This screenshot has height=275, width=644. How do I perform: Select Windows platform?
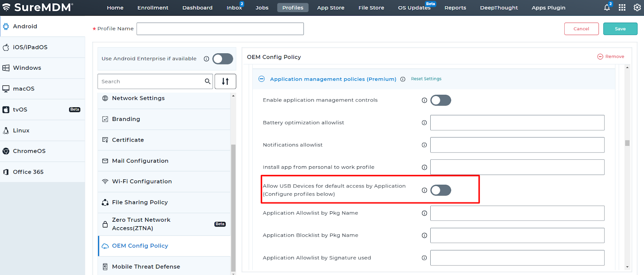click(x=42, y=68)
